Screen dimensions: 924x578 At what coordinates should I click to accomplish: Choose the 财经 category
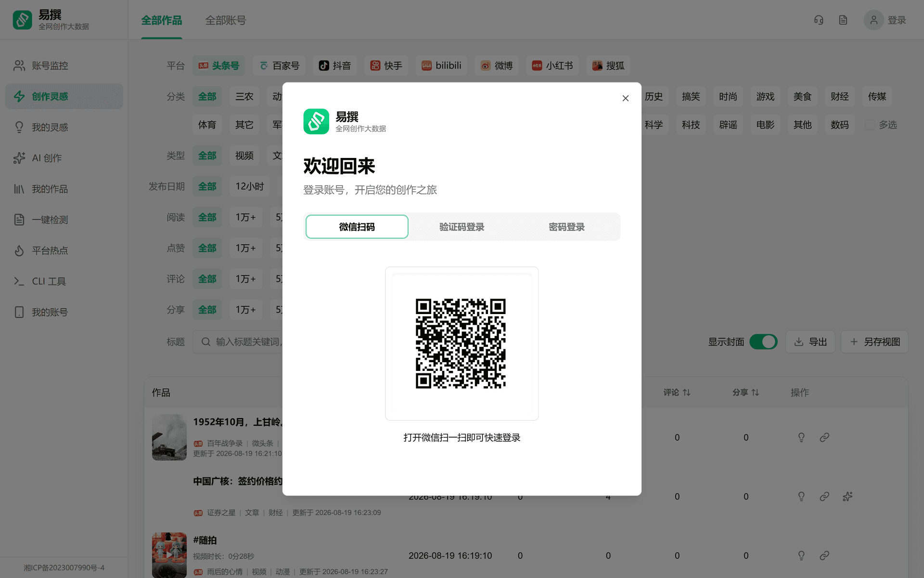pos(840,96)
